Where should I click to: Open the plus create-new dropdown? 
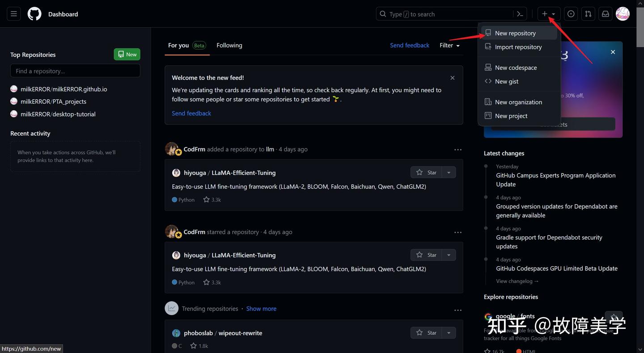pos(548,13)
